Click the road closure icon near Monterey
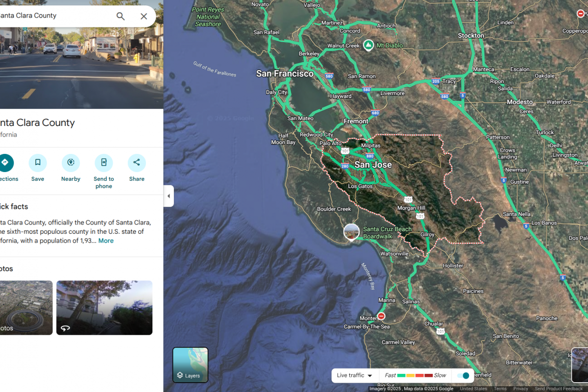This screenshot has height=392, width=588. (381, 316)
